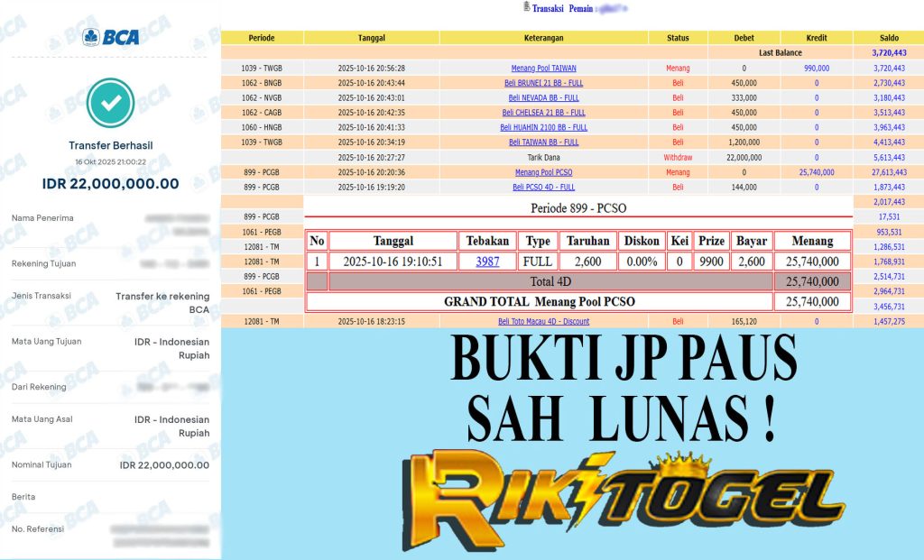Open Beli PCSO 4D - FULL transaction

pyautogui.click(x=543, y=187)
